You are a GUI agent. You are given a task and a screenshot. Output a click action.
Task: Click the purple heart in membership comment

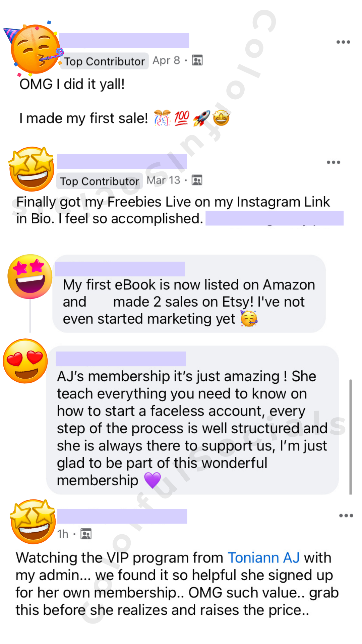pyautogui.click(x=153, y=480)
